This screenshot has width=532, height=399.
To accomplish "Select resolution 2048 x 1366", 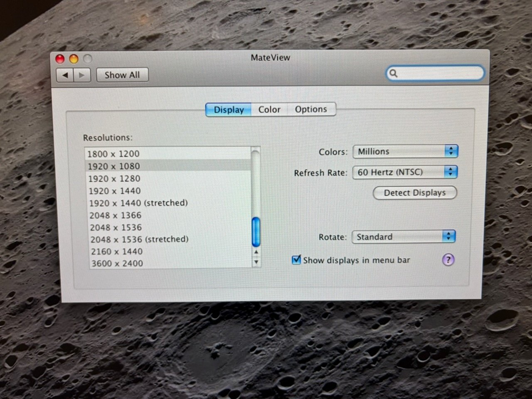I will coord(170,215).
